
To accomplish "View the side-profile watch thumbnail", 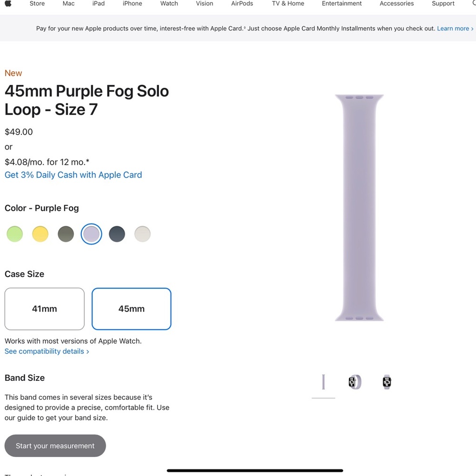I will tap(387, 381).
